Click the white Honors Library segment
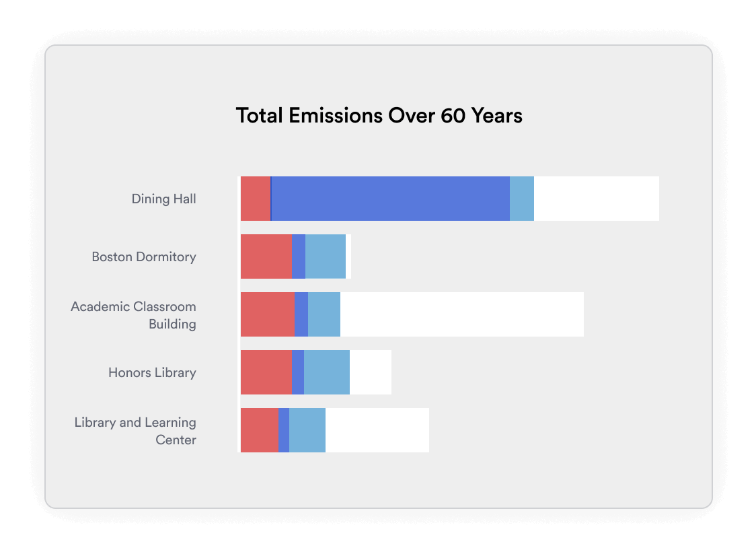 (371, 372)
